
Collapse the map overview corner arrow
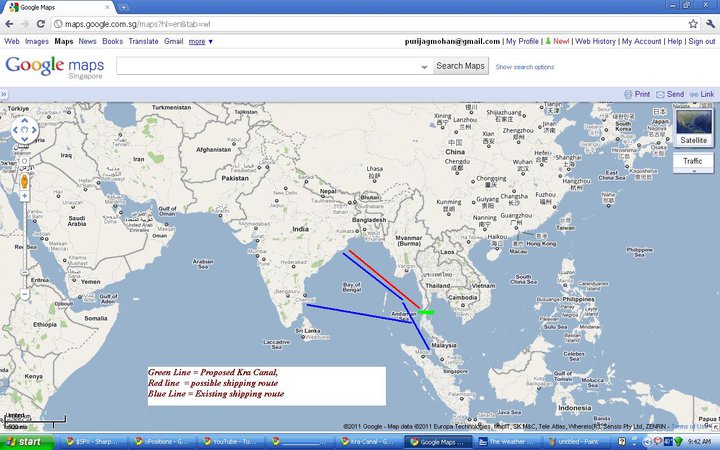[715, 427]
